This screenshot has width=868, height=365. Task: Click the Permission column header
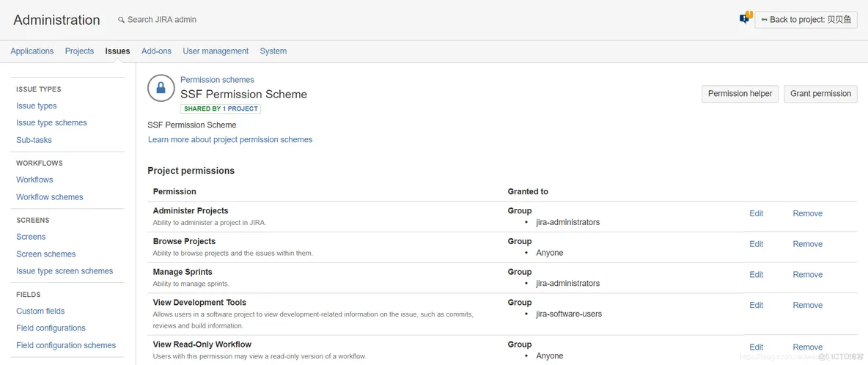click(174, 191)
